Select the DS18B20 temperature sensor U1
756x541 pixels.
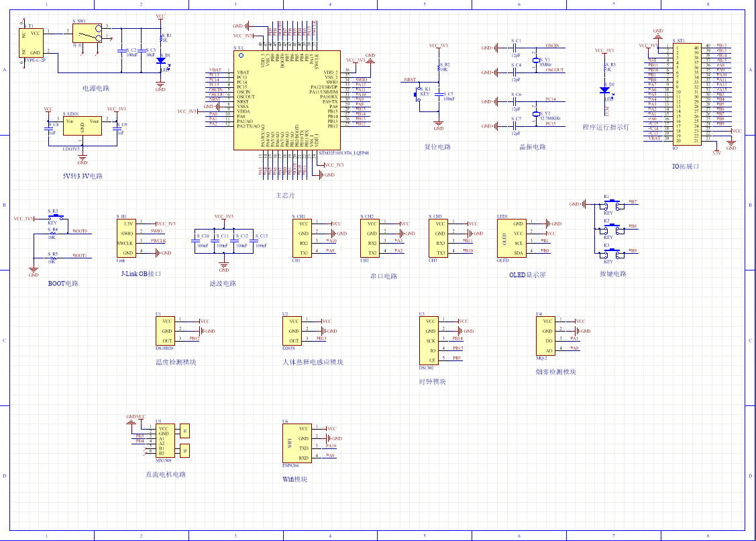(166, 331)
